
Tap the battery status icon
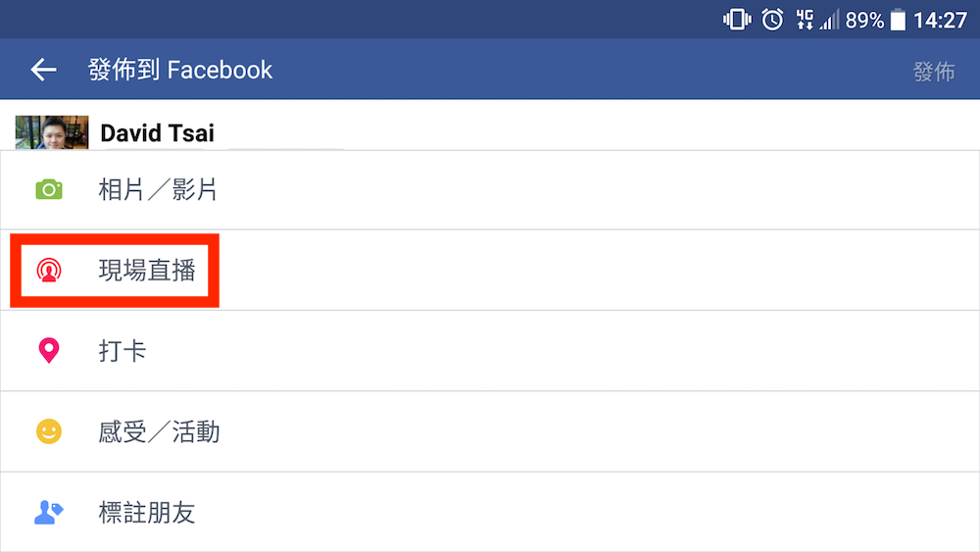tap(898, 20)
